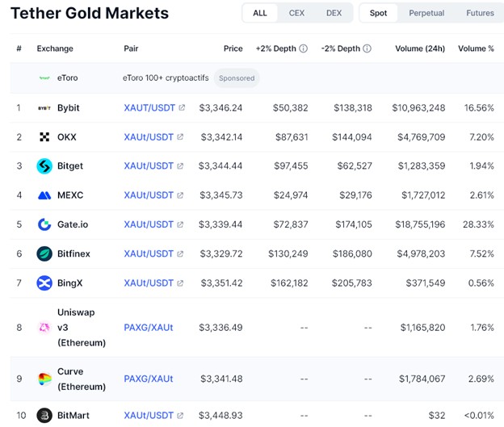The height and width of the screenshot is (427, 504).
Task: Filter markets by CEX
Action: [x=296, y=13]
